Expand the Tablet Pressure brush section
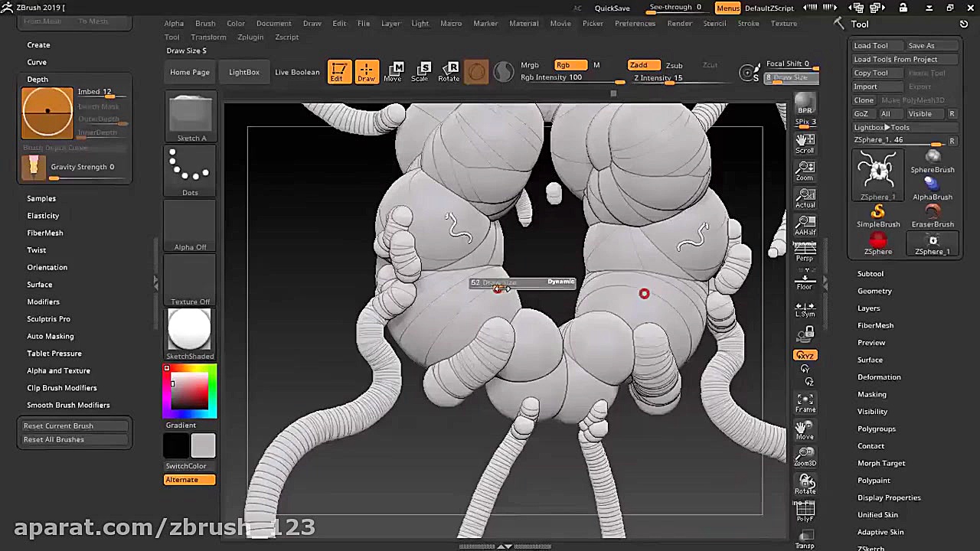 coord(54,354)
